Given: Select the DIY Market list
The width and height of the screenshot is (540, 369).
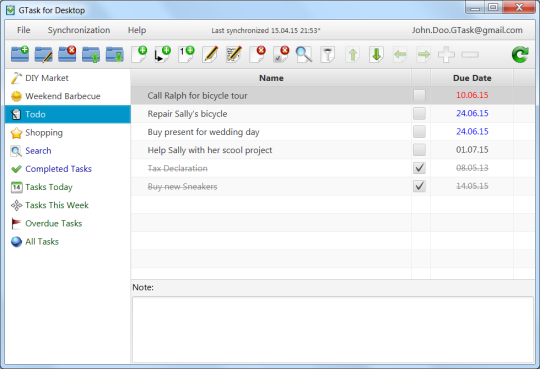Looking at the screenshot, I should coord(68,78).
